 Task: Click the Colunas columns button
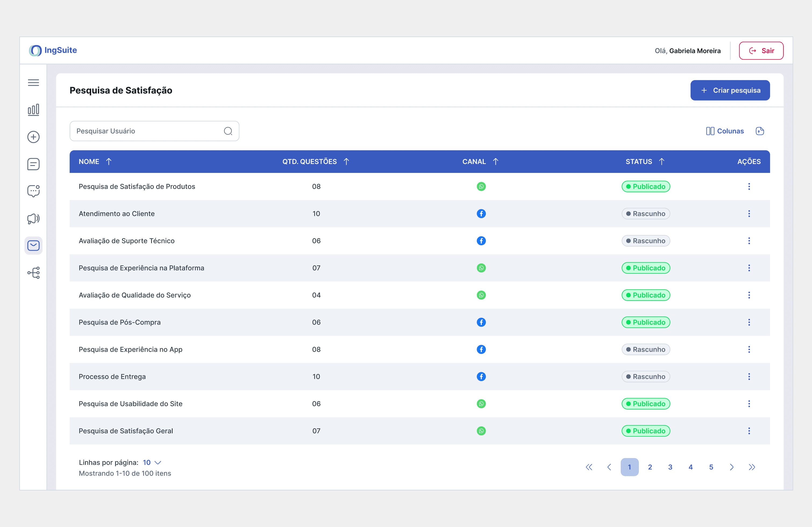(725, 131)
